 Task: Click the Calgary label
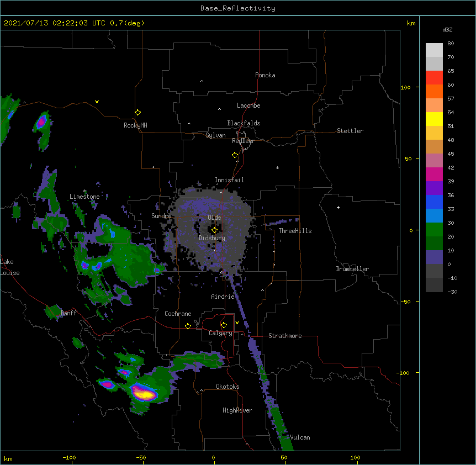click(220, 333)
